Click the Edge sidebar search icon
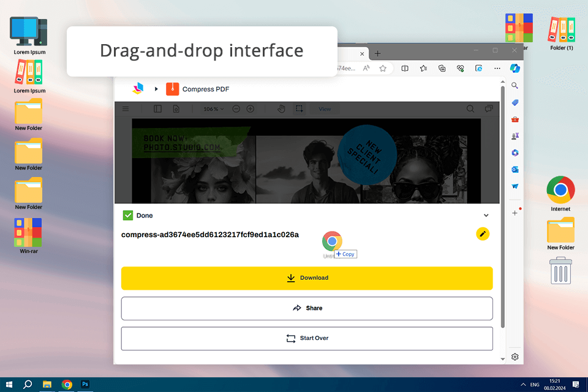588x392 pixels. [x=515, y=86]
